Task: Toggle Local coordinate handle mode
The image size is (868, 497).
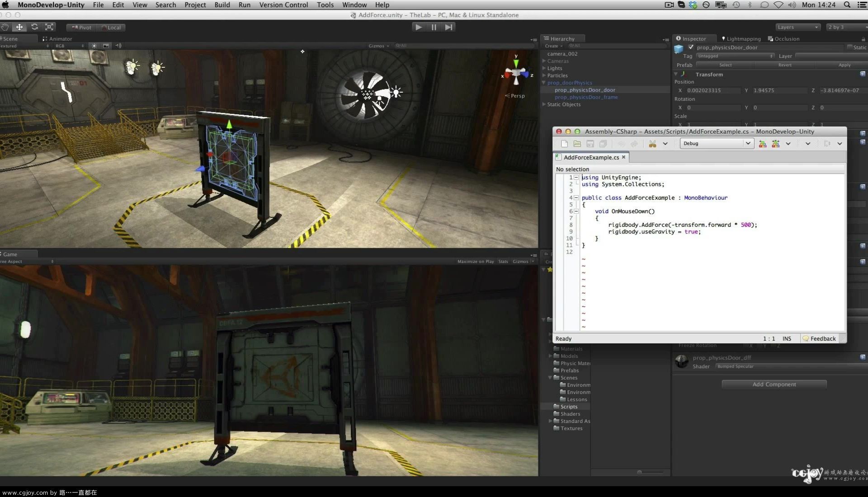Action: click(x=111, y=27)
